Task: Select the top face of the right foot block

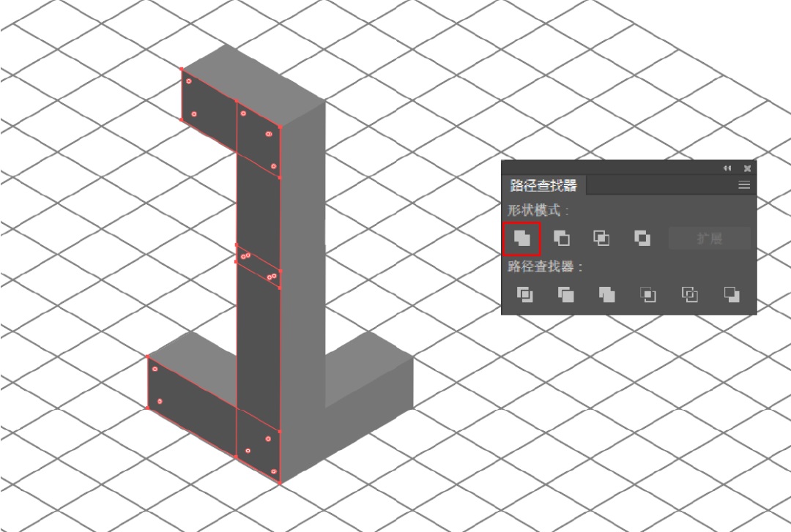Action: click(370, 354)
